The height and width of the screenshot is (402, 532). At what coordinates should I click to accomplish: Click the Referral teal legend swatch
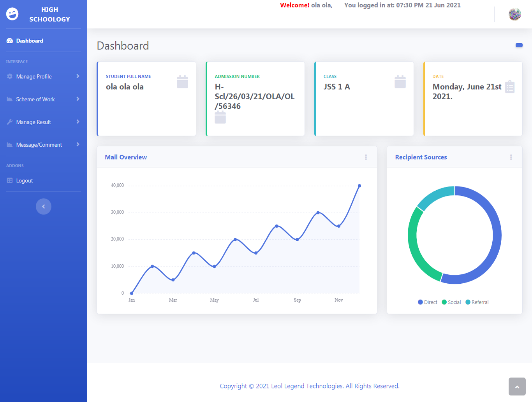click(468, 302)
